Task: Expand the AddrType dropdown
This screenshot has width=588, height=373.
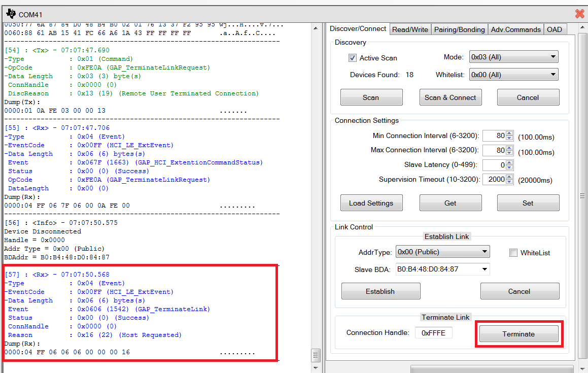Action: [442, 252]
